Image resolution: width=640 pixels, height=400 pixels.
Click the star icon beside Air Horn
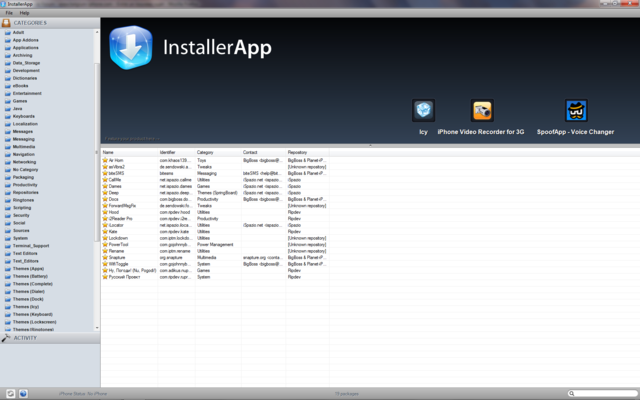pos(105,160)
